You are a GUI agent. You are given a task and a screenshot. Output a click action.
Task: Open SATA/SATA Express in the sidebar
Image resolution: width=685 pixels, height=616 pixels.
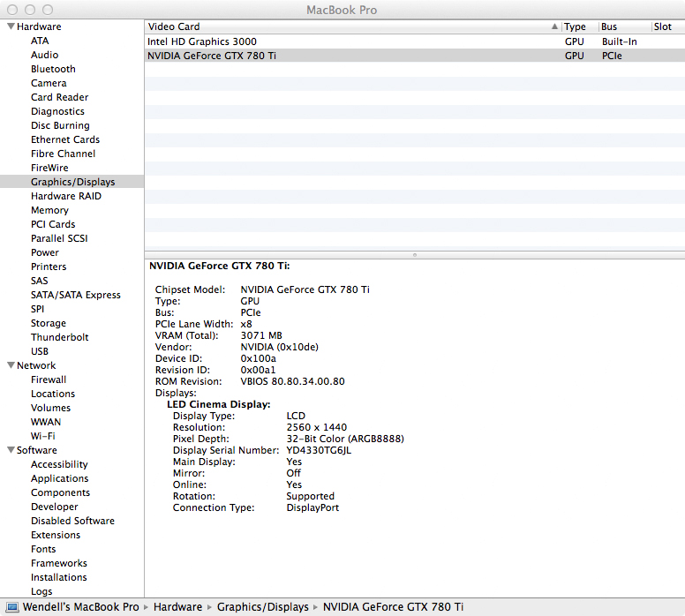click(x=76, y=295)
